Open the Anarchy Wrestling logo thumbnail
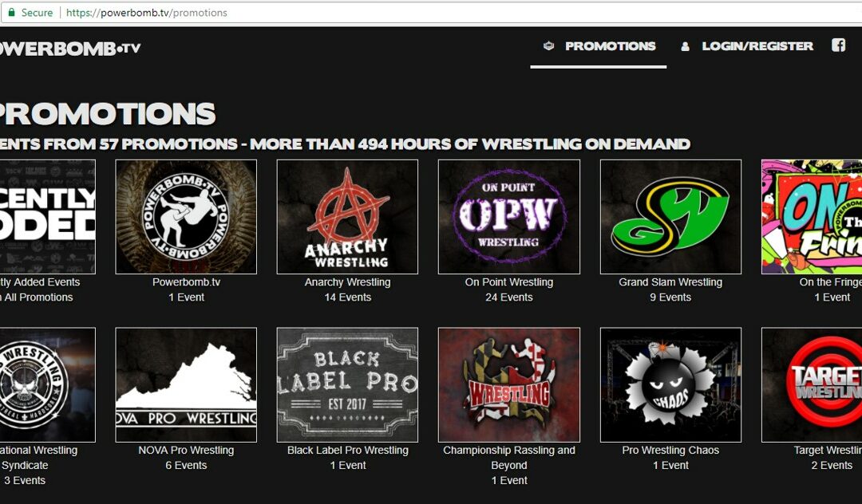This screenshot has height=504, width=862. coord(347,217)
